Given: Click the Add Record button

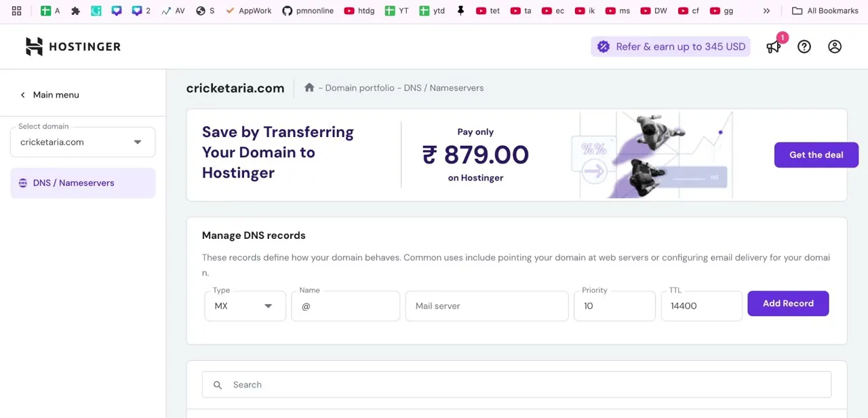Looking at the screenshot, I should tap(788, 303).
